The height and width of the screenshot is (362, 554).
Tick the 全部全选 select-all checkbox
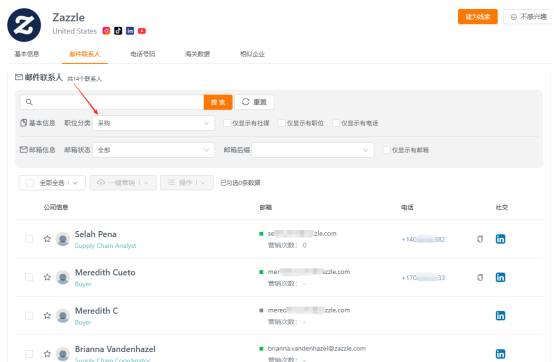point(30,183)
